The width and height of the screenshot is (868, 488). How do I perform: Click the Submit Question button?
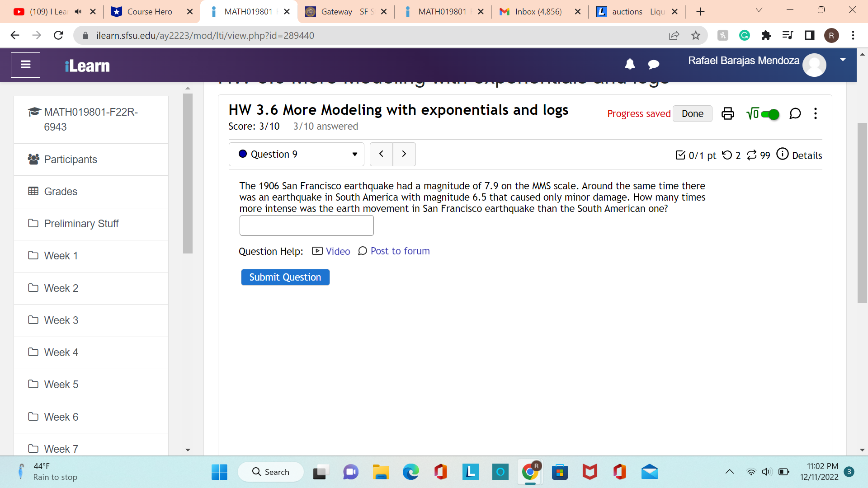285,277
